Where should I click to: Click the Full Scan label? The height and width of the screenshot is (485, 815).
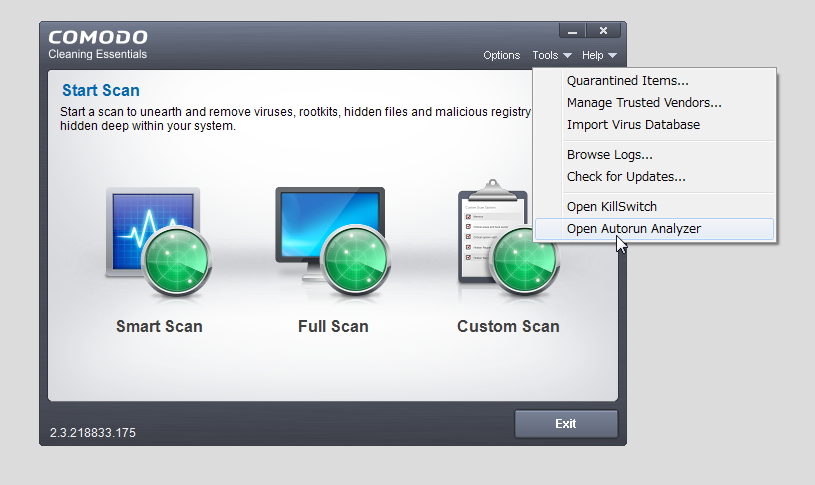[333, 326]
